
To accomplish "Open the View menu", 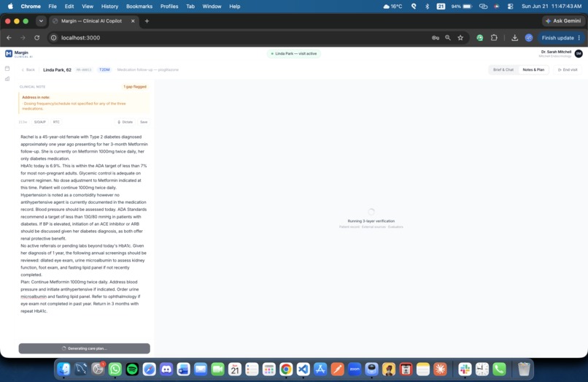I will click(x=88, y=7).
